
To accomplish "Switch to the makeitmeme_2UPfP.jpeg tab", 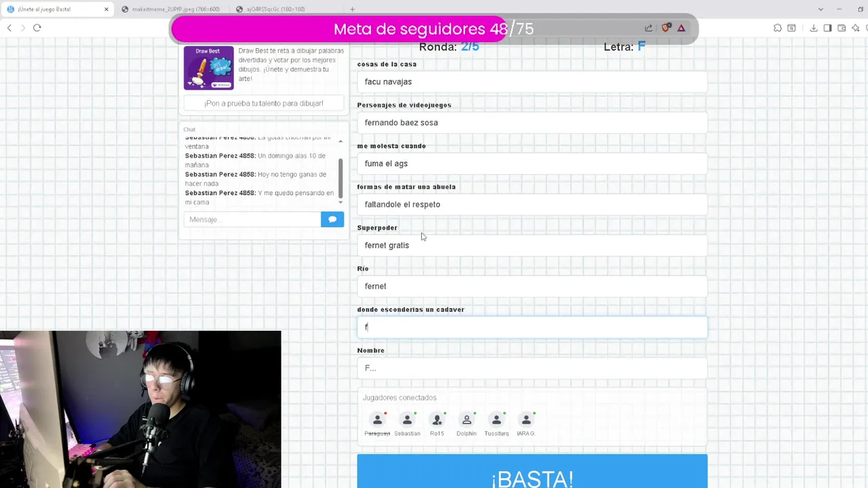I will pyautogui.click(x=172, y=9).
